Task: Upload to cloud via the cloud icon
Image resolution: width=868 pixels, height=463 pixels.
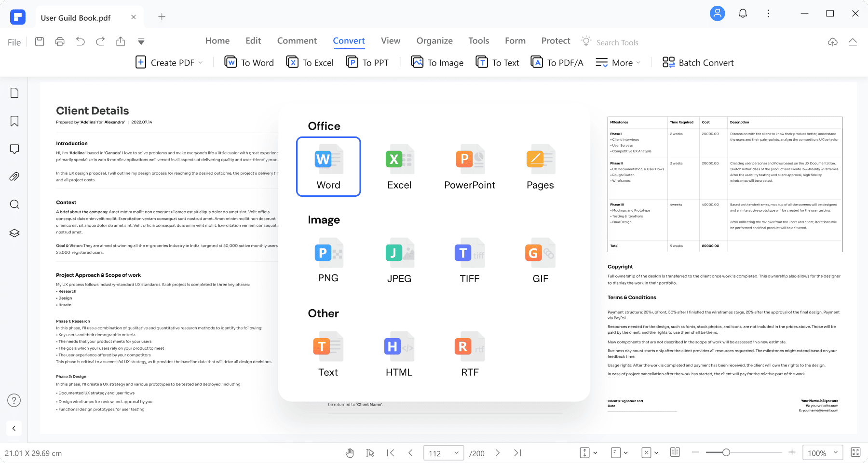Action: pos(832,42)
